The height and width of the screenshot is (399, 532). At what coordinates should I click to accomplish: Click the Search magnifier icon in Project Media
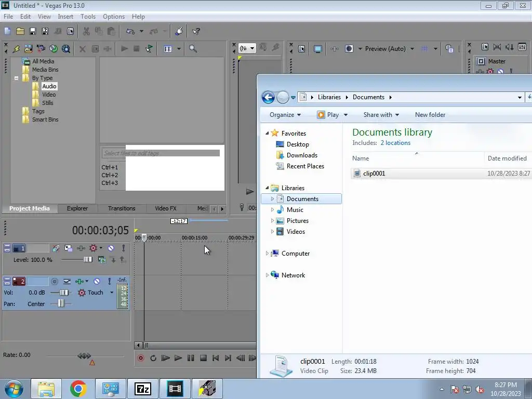pos(193,48)
